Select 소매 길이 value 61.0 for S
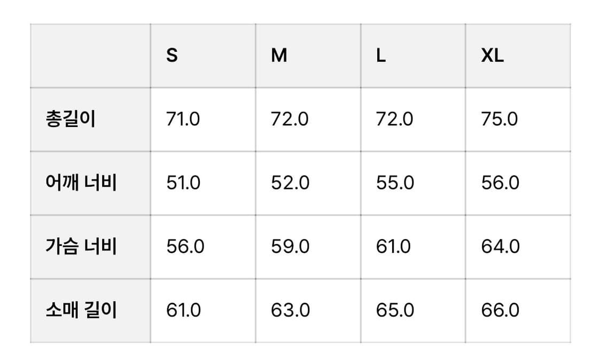The width and height of the screenshot is (601, 364). [x=184, y=310]
